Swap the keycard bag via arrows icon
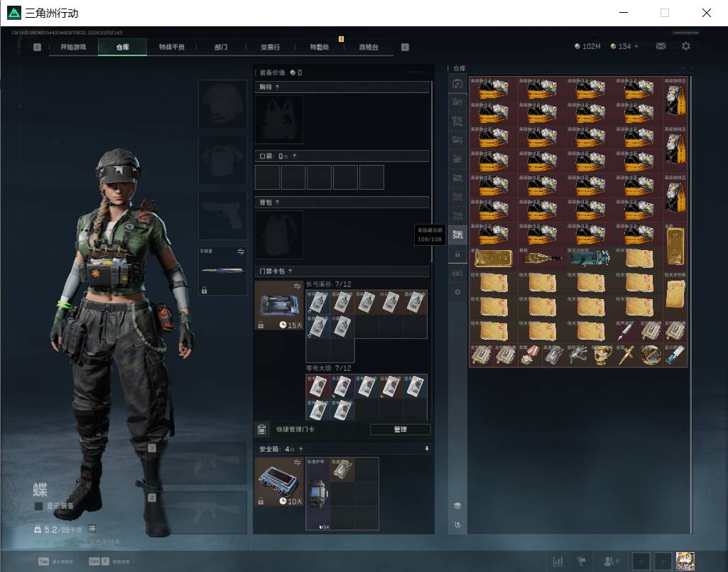 (x=297, y=286)
